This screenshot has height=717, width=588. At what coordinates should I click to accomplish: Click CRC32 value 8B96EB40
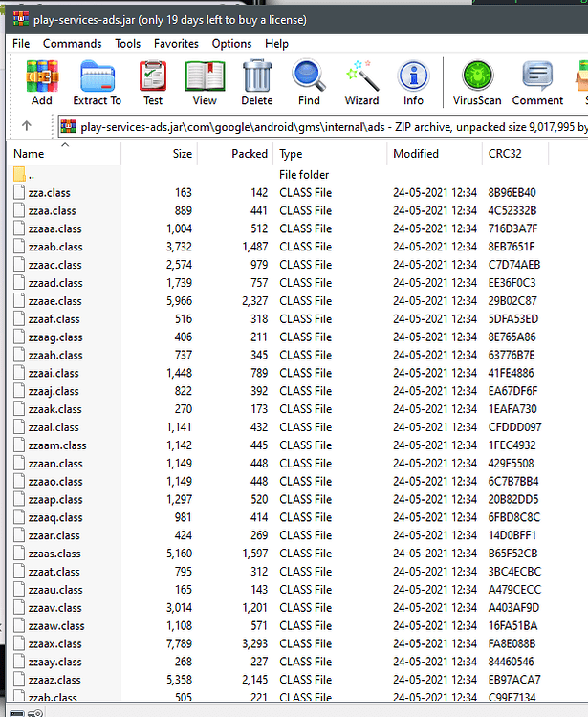tap(512, 192)
